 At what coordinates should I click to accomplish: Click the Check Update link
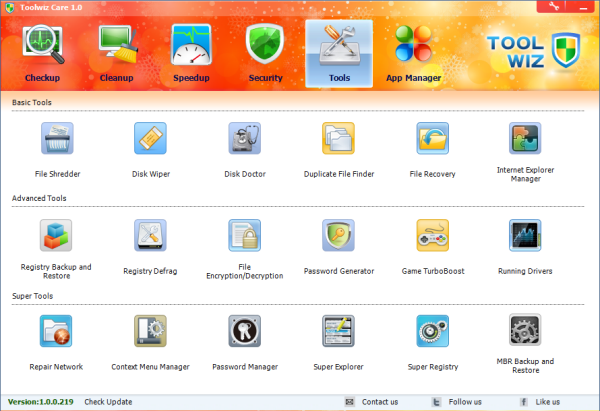[x=108, y=402]
